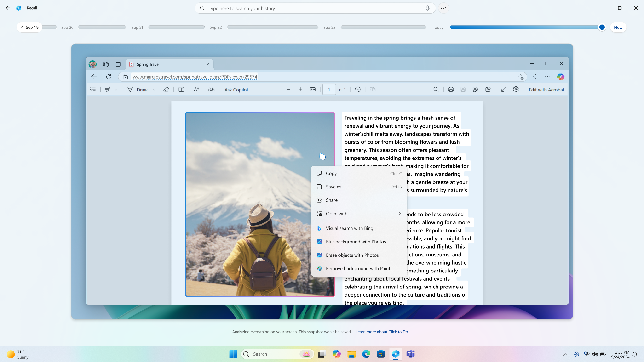Click the Erase annotations tool
Image resolution: width=644 pixels, height=362 pixels.
tap(166, 90)
